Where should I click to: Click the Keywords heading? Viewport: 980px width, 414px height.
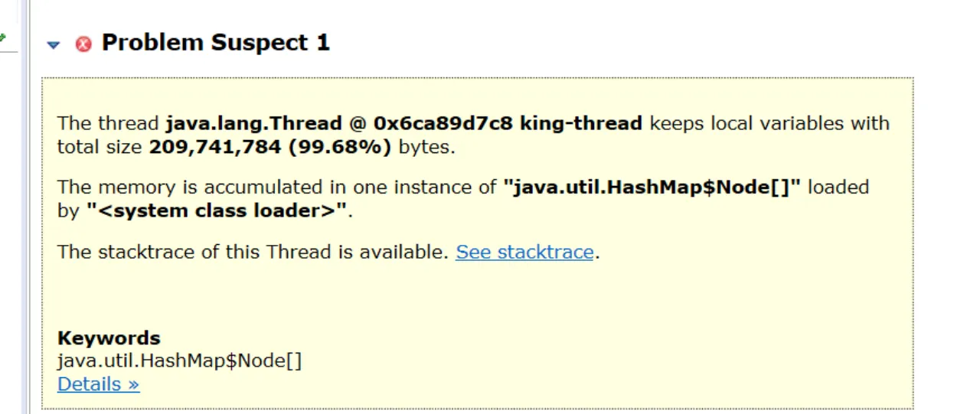pyautogui.click(x=109, y=337)
